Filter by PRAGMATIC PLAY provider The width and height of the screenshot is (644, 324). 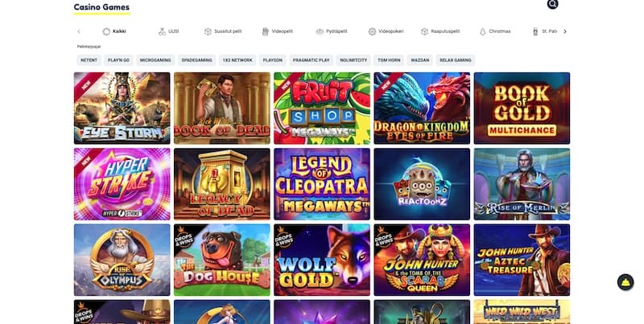tap(311, 59)
